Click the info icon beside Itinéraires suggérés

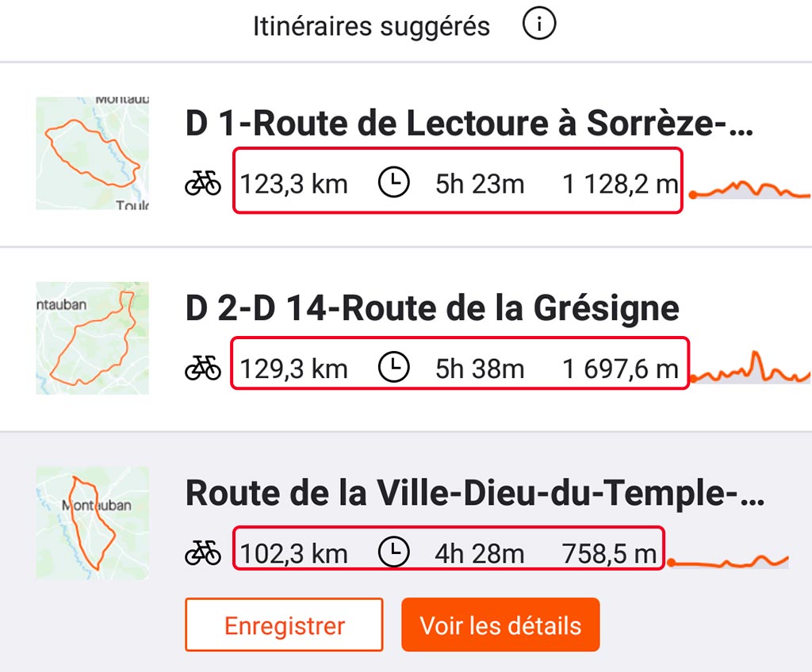point(539,24)
